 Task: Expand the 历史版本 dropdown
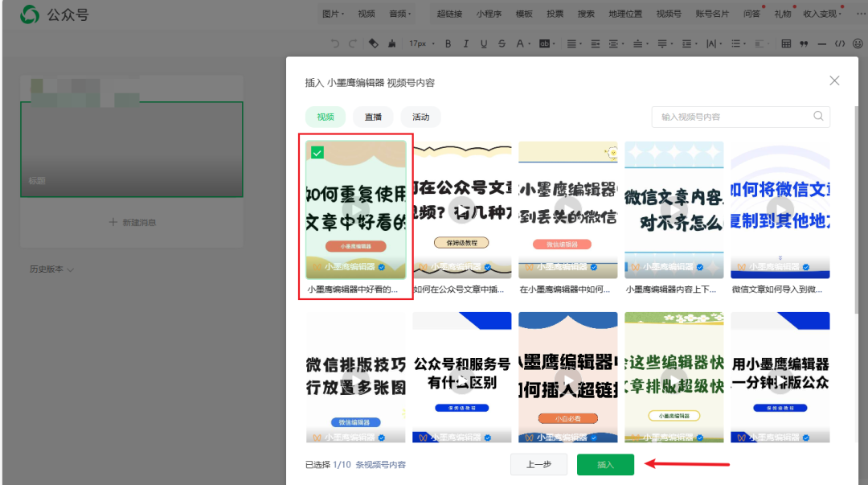point(51,269)
